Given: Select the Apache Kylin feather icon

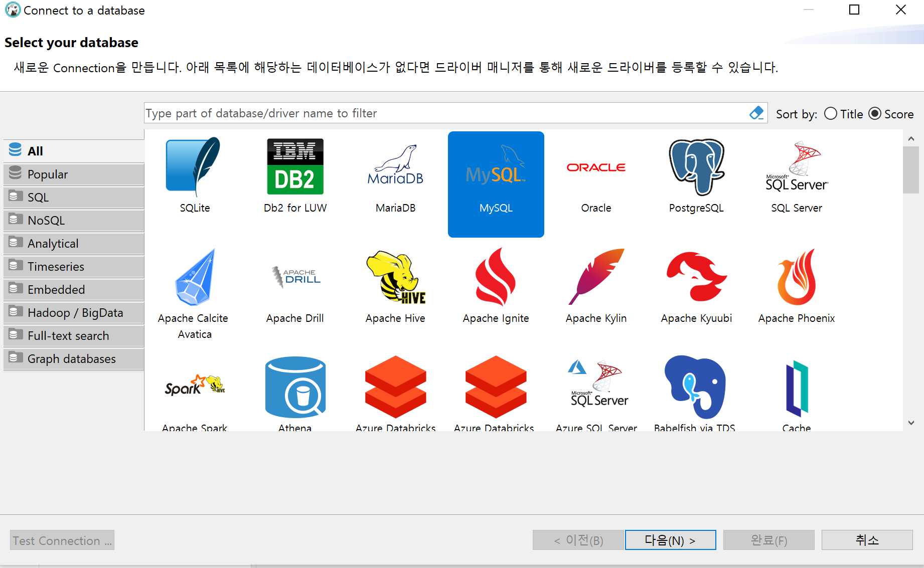Looking at the screenshot, I should point(596,277).
